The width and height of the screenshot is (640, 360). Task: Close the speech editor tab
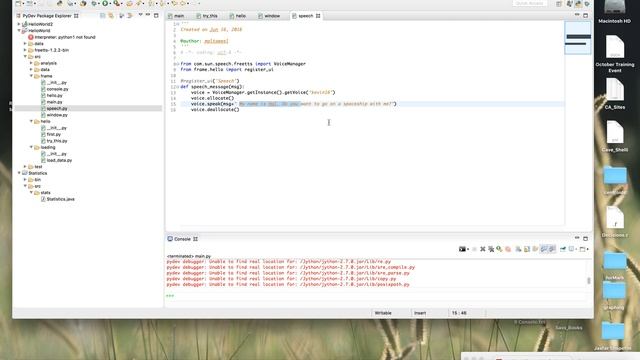point(318,16)
